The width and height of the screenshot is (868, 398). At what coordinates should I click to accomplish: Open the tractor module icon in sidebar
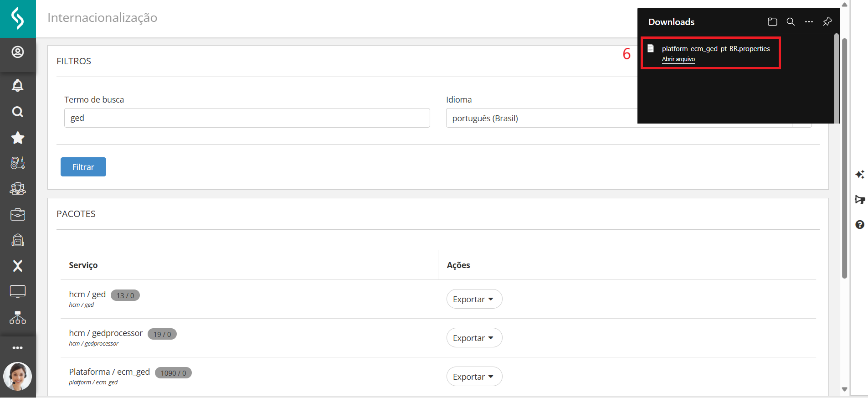(x=18, y=163)
